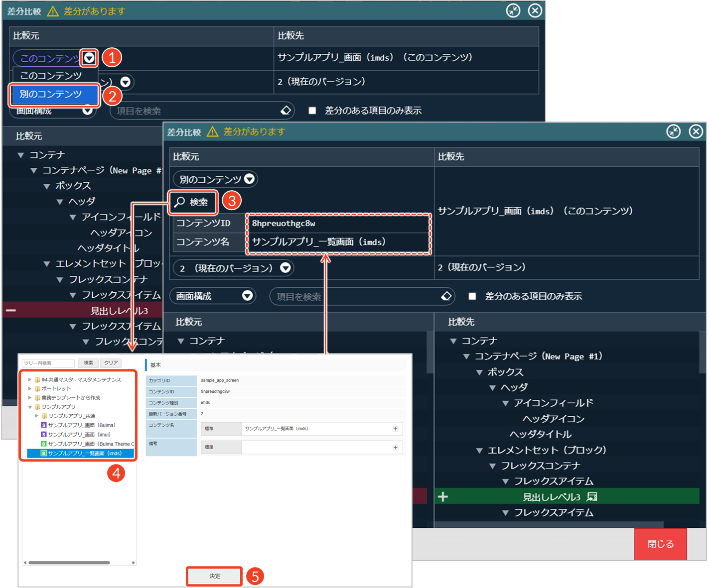Select サンプルアプリ_画面 (imui) in the content tree
This screenshot has height=588, width=710.
pyautogui.click(x=79, y=435)
